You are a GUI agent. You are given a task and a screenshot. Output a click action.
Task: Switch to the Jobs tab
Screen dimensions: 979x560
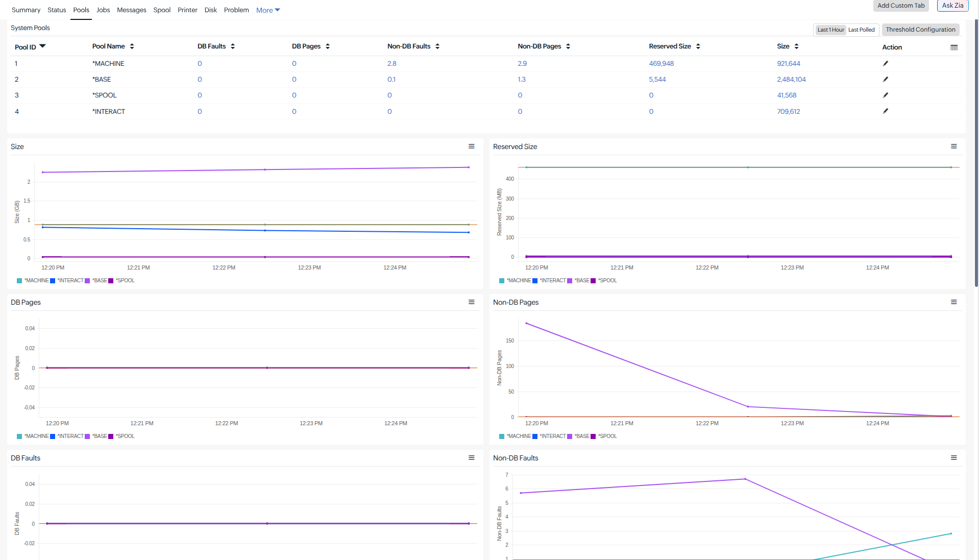(x=103, y=10)
